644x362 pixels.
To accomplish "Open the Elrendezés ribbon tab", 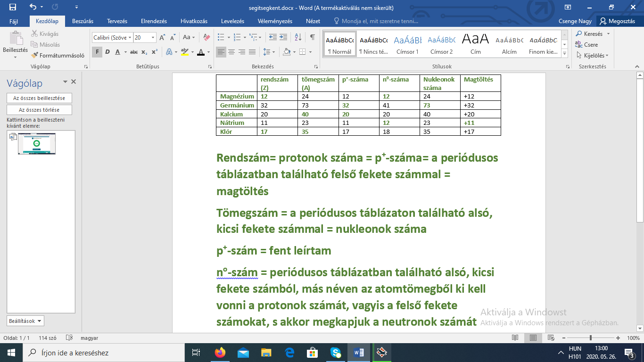I will [x=154, y=21].
